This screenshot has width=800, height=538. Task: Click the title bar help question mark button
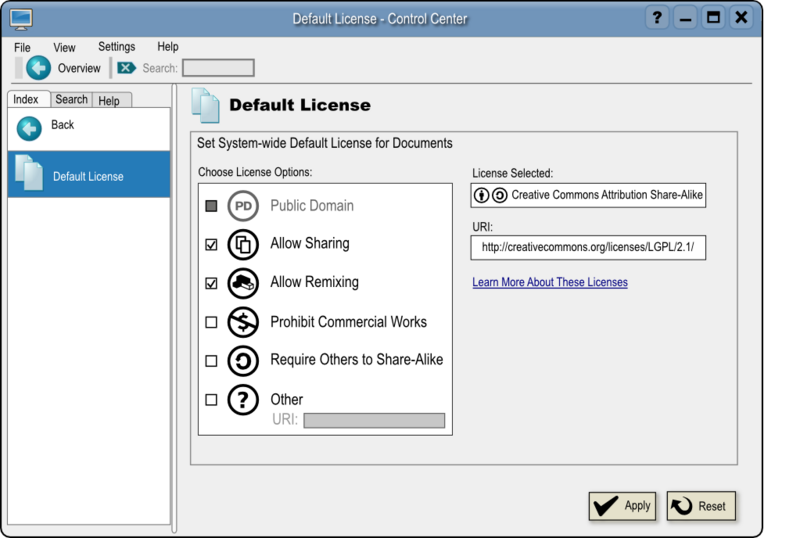(x=657, y=18)
